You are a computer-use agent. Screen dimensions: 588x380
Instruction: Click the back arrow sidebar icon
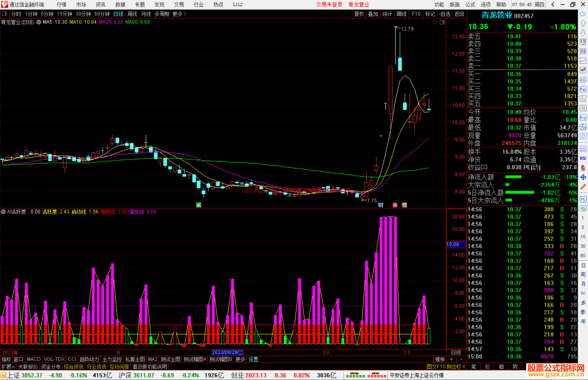click(x=583, y=14)
